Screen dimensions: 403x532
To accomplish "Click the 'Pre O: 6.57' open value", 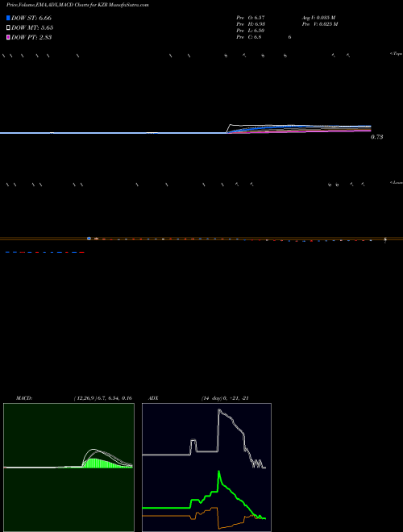I will tap(251, 17).
